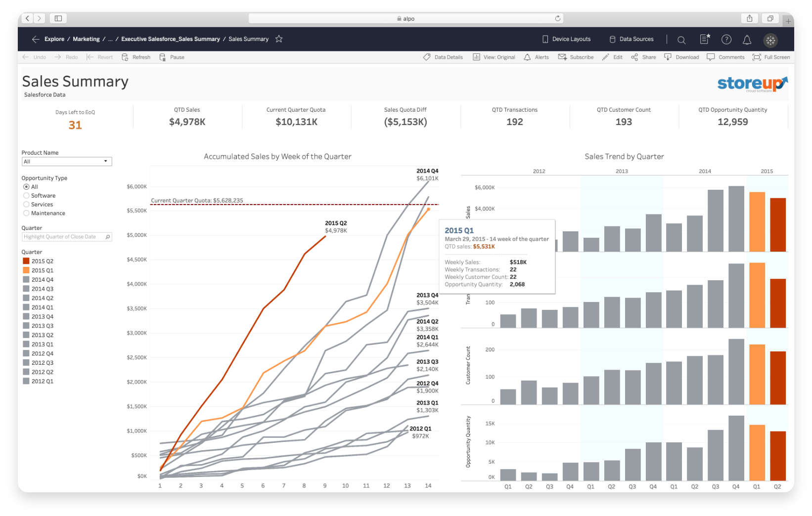Screen dimensions: 812x516
Task: Expand the collapsed breadcrumb ellipsis
Action: tap(110, 39)
